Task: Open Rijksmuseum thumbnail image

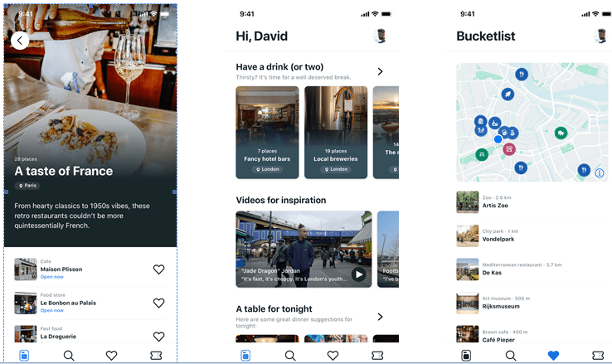Action: coord(467,303)
